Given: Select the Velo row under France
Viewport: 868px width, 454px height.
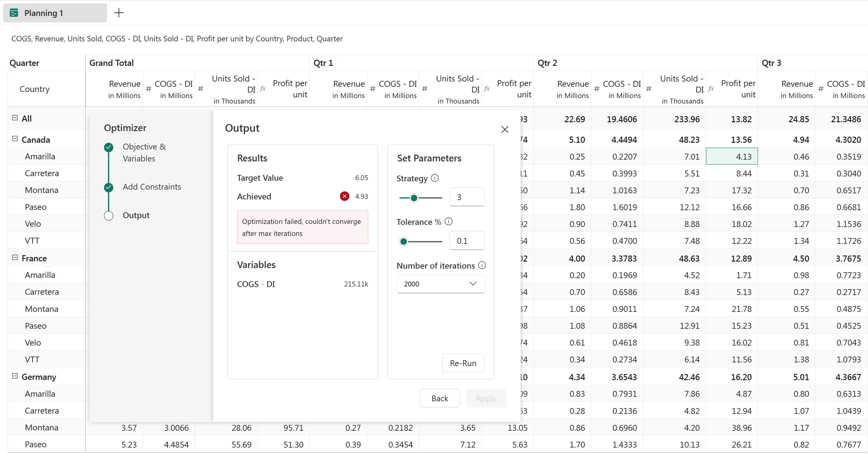Looking at the screenshot, I should coord(33,343).
